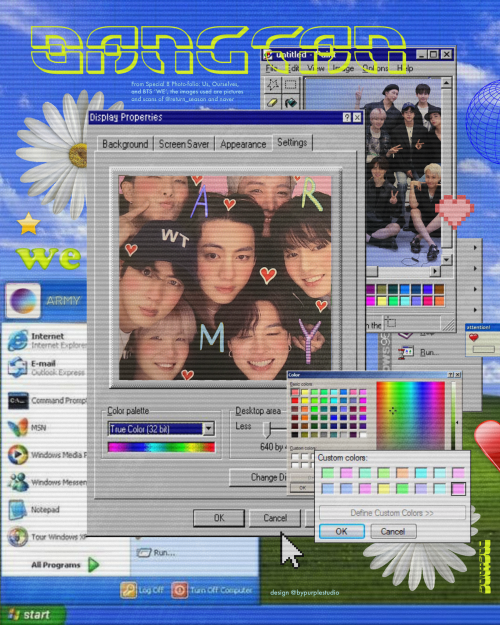The height and width of the screenshot is (625, 500).
Task: Click the Run... icon behind Paint window
Action: tap(406, 352)
